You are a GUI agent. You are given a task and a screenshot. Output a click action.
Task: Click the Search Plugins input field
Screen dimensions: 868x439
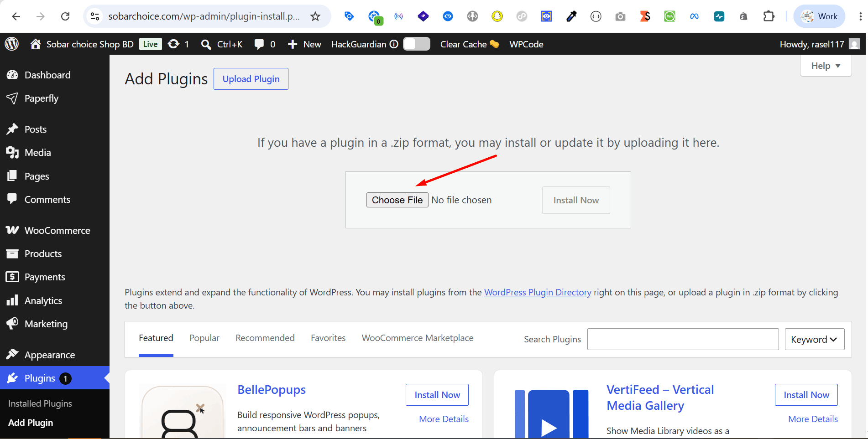[x=683, y=339]
